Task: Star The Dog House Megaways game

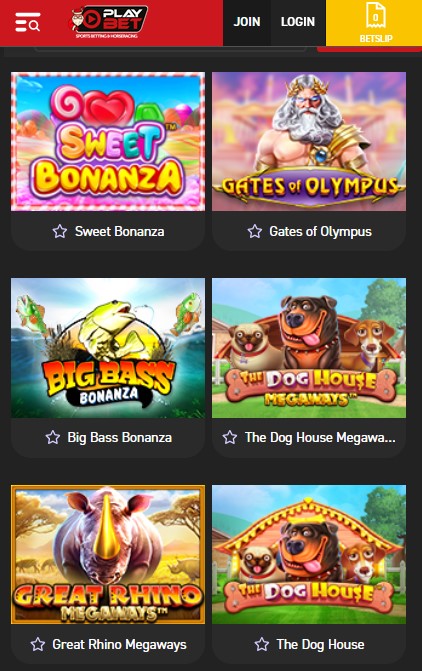Action: pos(230,437)
